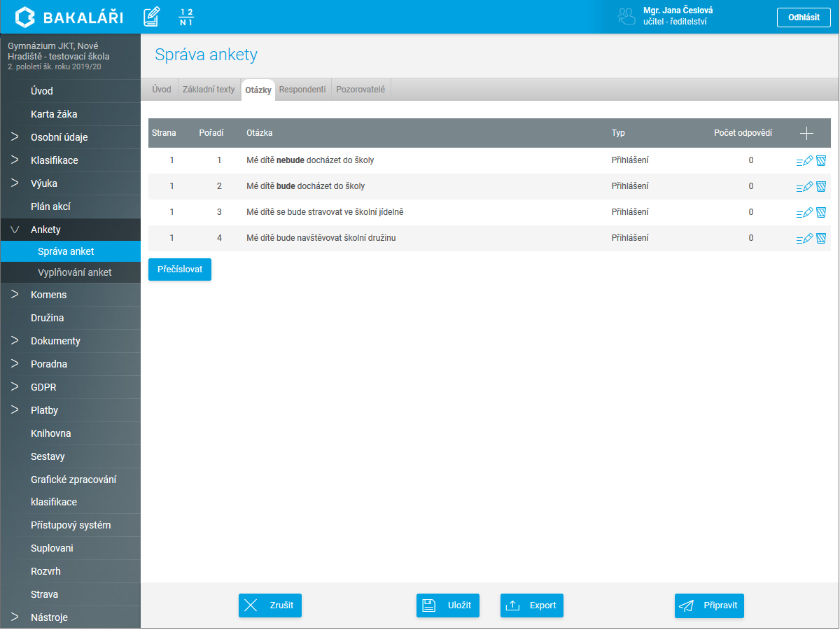The width and height of the screenshot is (840, 630).
Task: Click the grades '1 2 N 1' header icon
Action: point(186,17)
